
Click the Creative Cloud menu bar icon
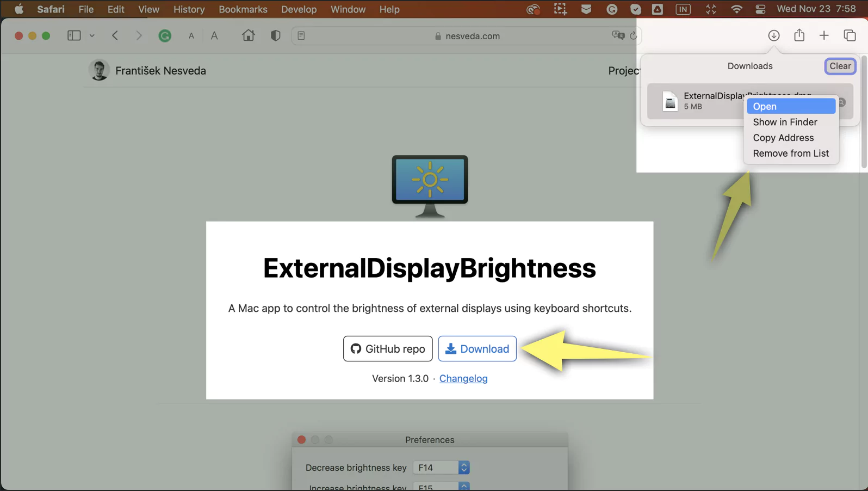pyautogui.click(x=533, y=9)
